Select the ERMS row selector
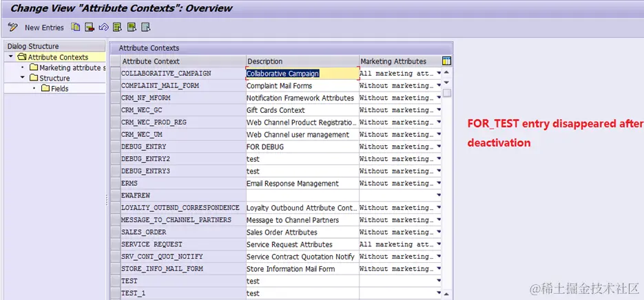The image size is (644, 300). [x=115, y=184]
